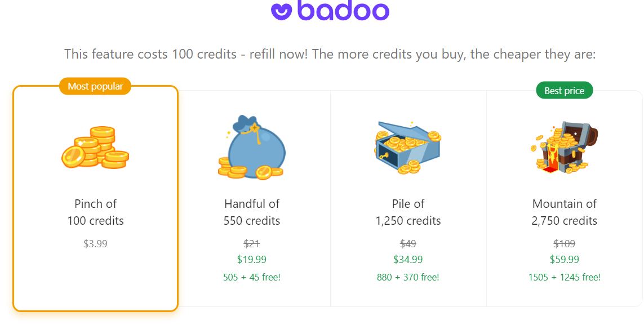The image size is (644, 325).
Task: Choose Pinch of 100 credits package
Action: (95, 198)
